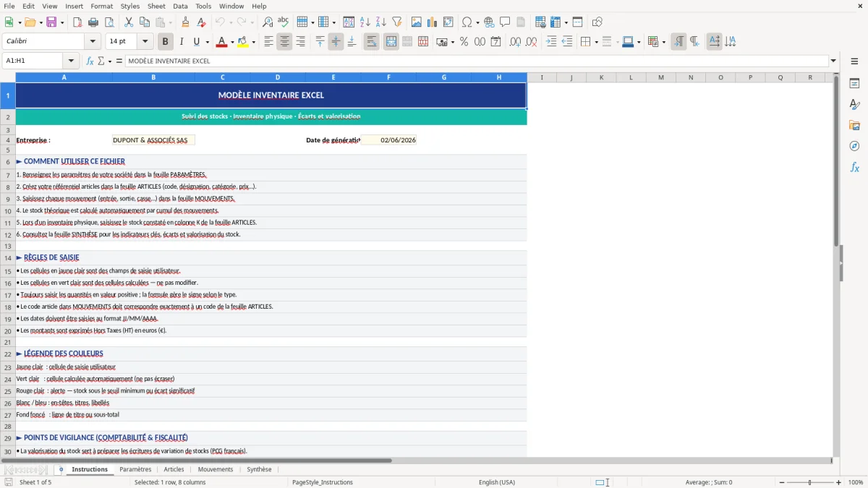Expand Name Box dropdown
868x488 pixels.
point(71,61)
